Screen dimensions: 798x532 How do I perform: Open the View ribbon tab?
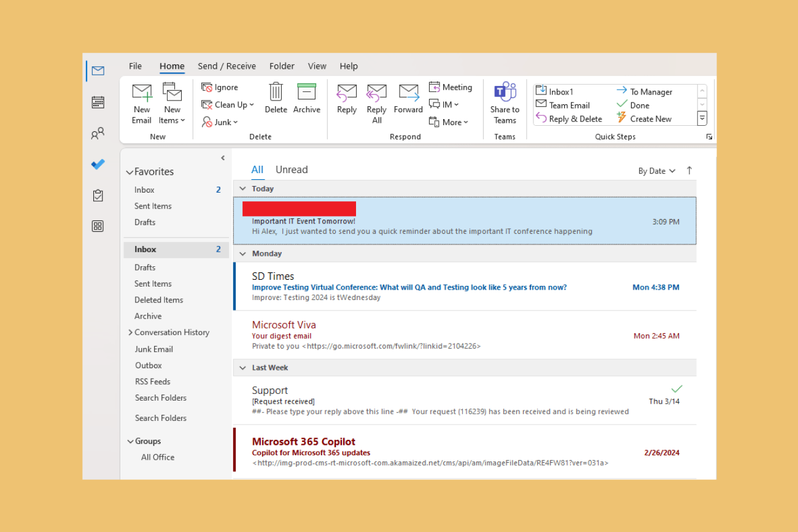317,66
